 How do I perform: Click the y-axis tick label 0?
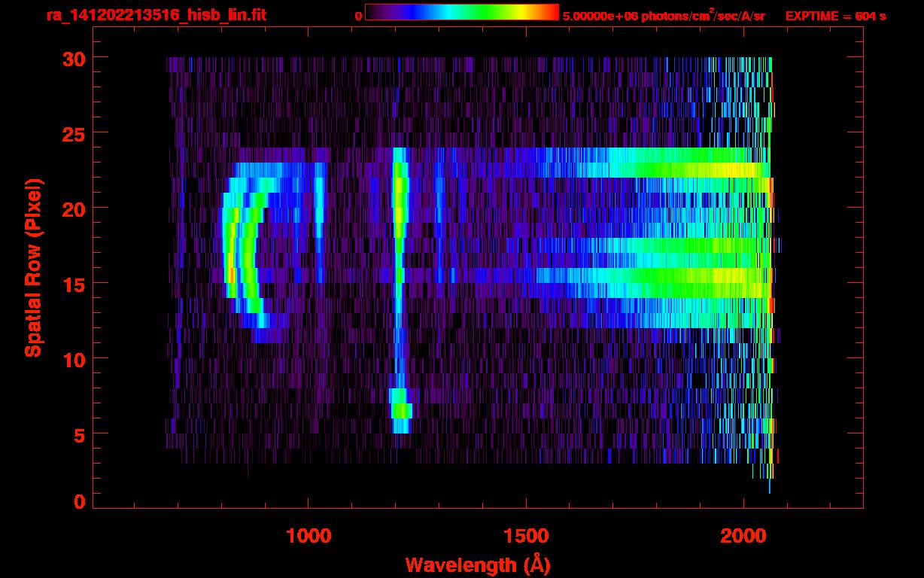(78, 502)
